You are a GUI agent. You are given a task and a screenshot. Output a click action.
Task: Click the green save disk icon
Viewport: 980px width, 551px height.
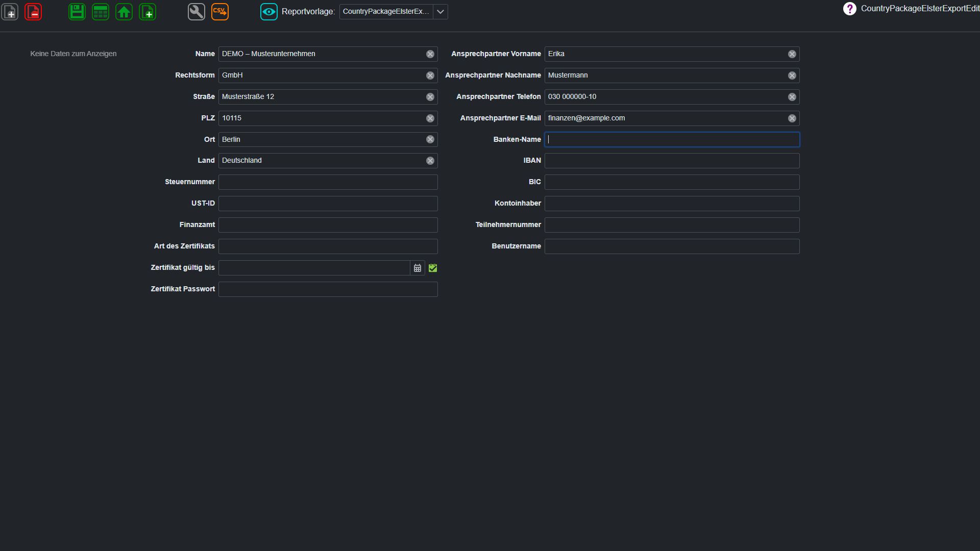[x=77, y=12]
